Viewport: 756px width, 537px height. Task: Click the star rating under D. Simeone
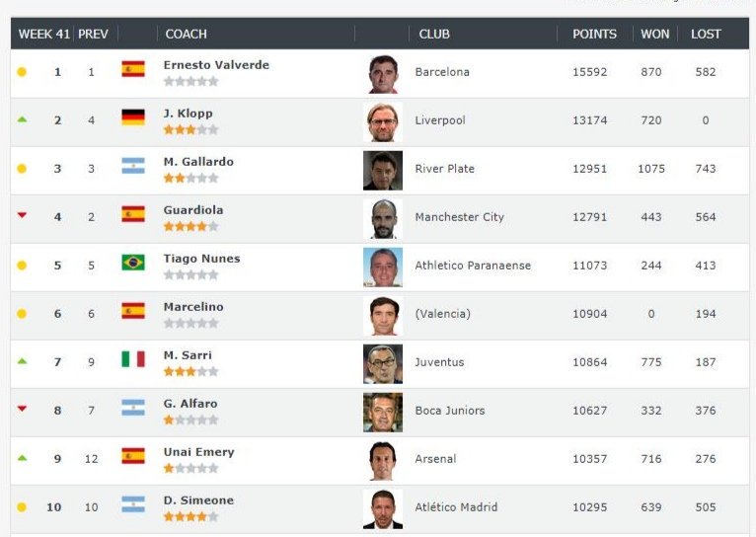click(190, 516)
